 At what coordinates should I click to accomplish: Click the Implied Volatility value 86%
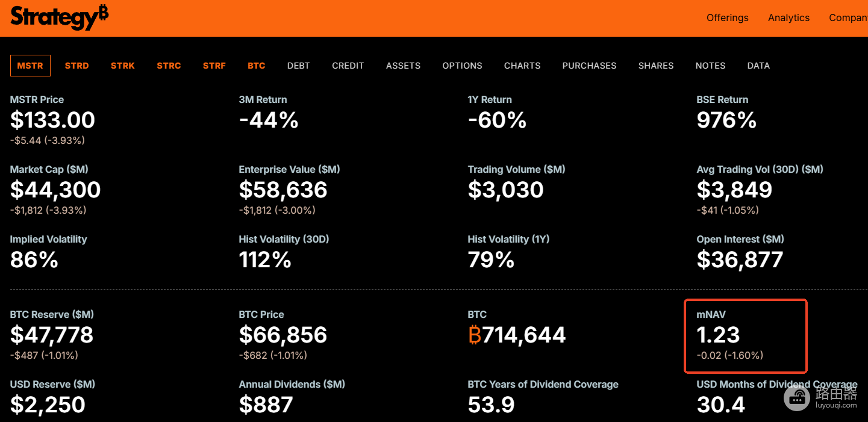click(34, 260)
